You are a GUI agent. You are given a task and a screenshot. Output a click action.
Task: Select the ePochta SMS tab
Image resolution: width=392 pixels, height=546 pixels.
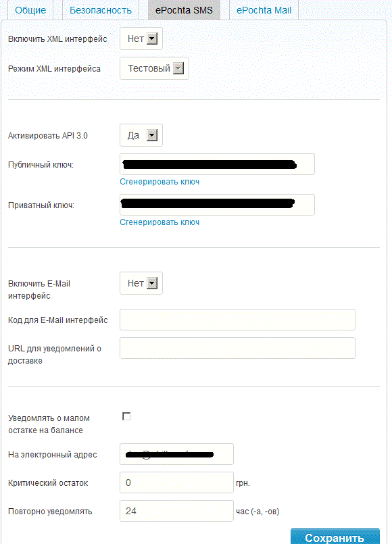(x=184, y=10)
